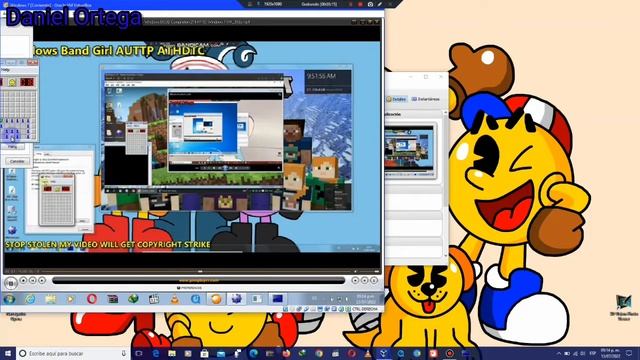Click the Cancelar button in the small dialog
This screenshot has width=640, height=360.
point(16,162)
